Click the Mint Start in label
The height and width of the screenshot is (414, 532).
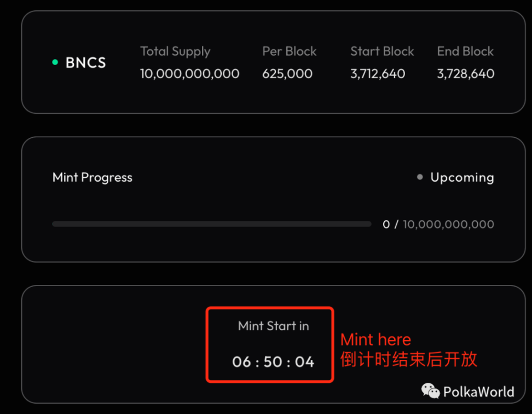273,326
